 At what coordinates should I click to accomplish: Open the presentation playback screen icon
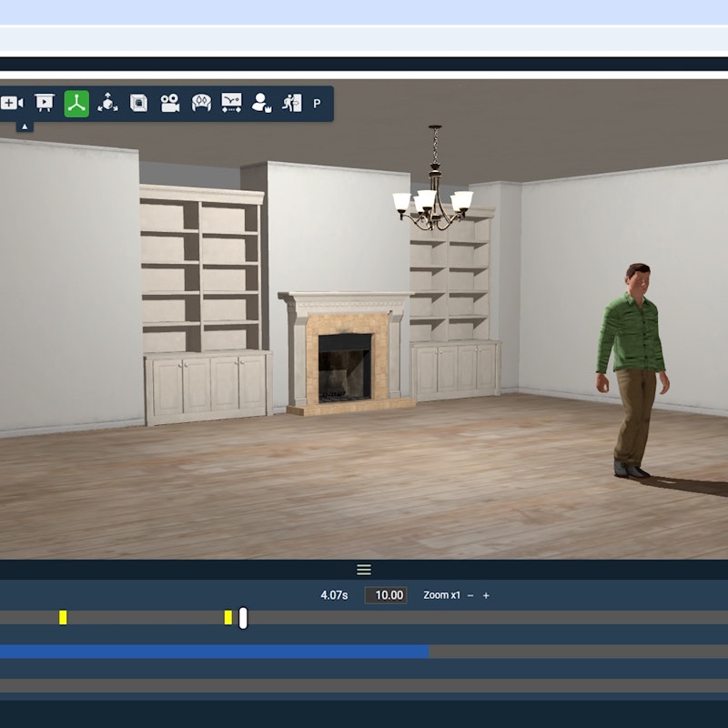[45, 103]
